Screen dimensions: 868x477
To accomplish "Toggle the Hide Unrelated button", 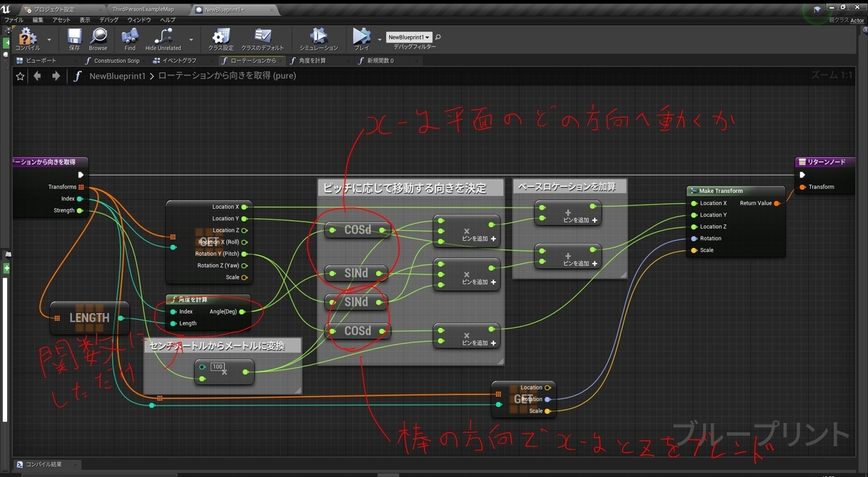I will (163, 38).
